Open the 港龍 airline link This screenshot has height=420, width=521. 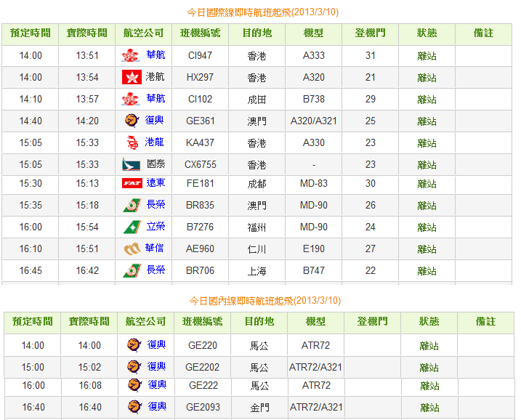click(x=154, y=142)
